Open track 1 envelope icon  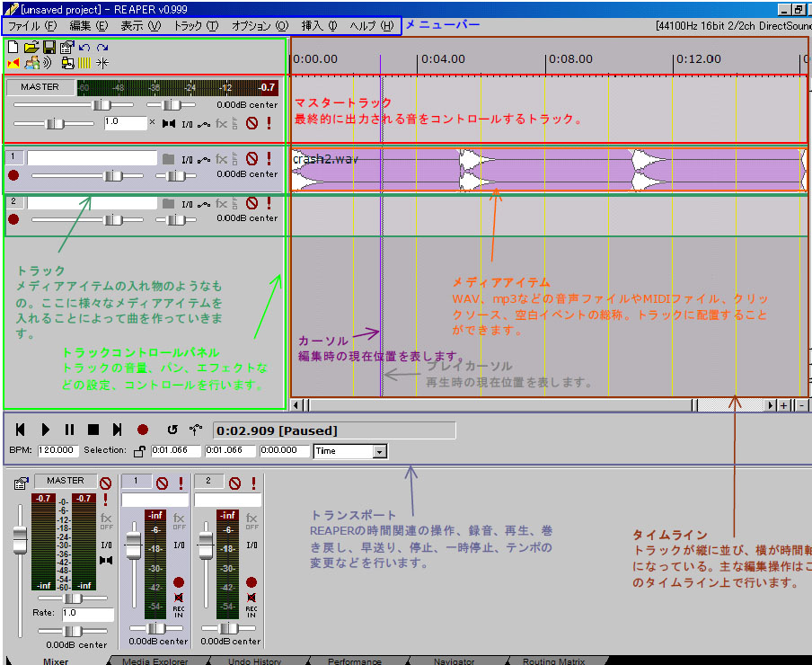[x=204, y=160]
